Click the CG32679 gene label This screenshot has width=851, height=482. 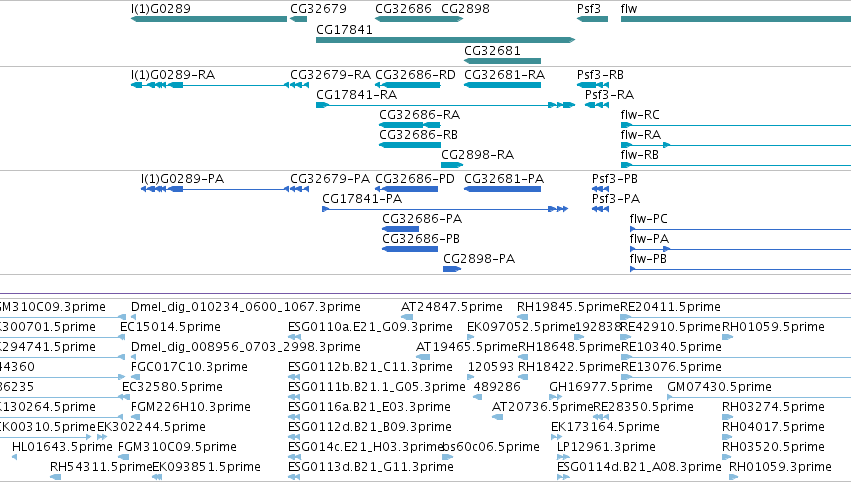pyautogui.click(x=318, y=9)
